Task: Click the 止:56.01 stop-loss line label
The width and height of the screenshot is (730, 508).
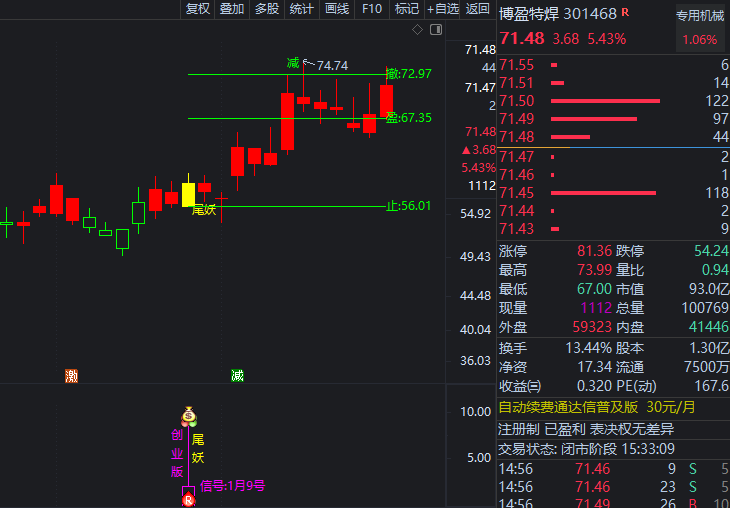Action: pyautogui.click(x=409, y=206)
